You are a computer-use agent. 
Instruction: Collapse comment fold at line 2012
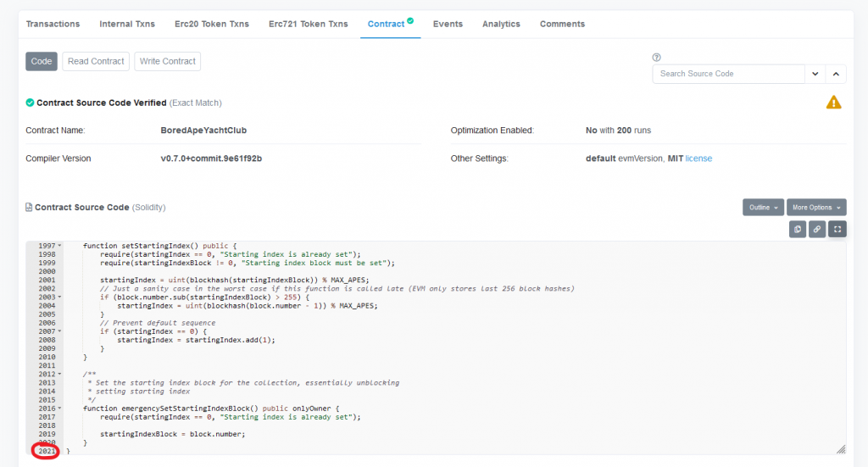60,374
